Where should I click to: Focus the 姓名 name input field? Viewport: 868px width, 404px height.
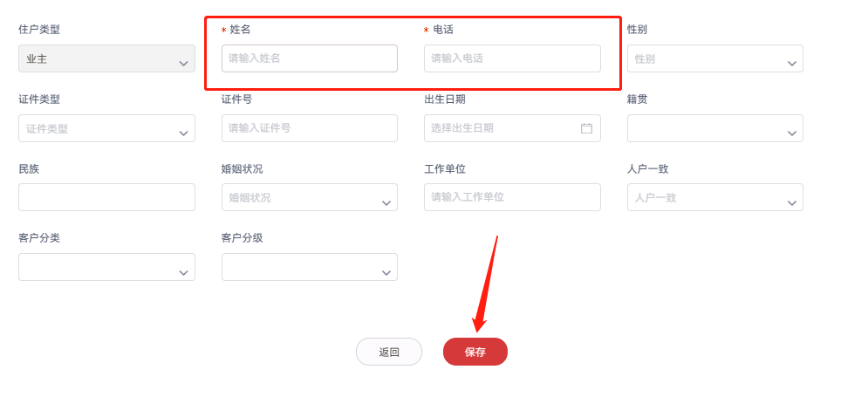(309, 58)
